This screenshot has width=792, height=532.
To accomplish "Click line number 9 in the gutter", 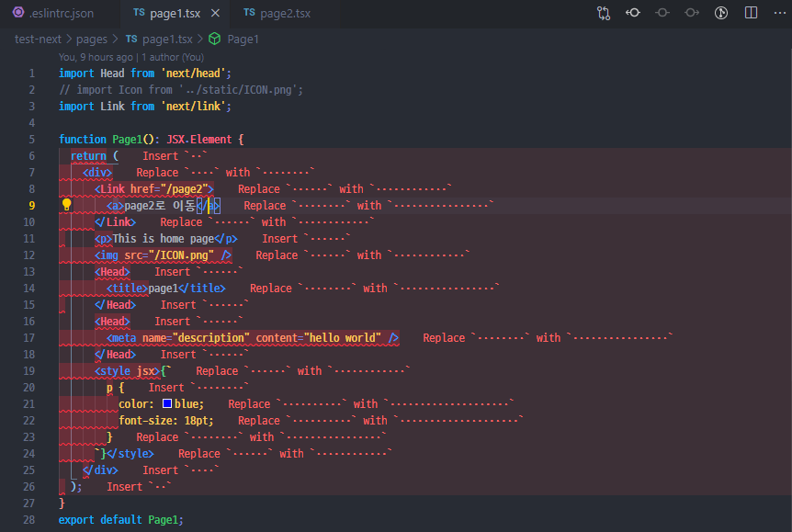I will click(31, 205).
